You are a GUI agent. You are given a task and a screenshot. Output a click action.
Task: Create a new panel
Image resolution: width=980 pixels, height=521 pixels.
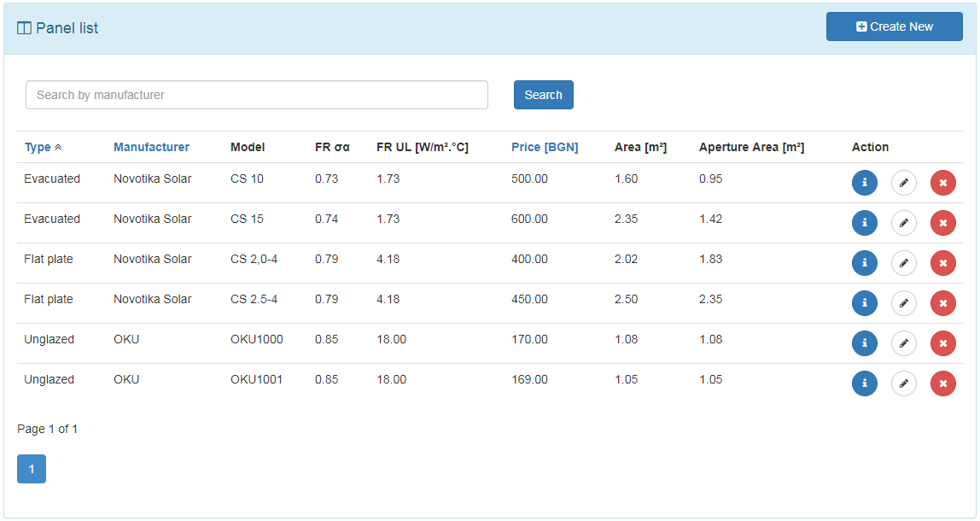point(895,26)
